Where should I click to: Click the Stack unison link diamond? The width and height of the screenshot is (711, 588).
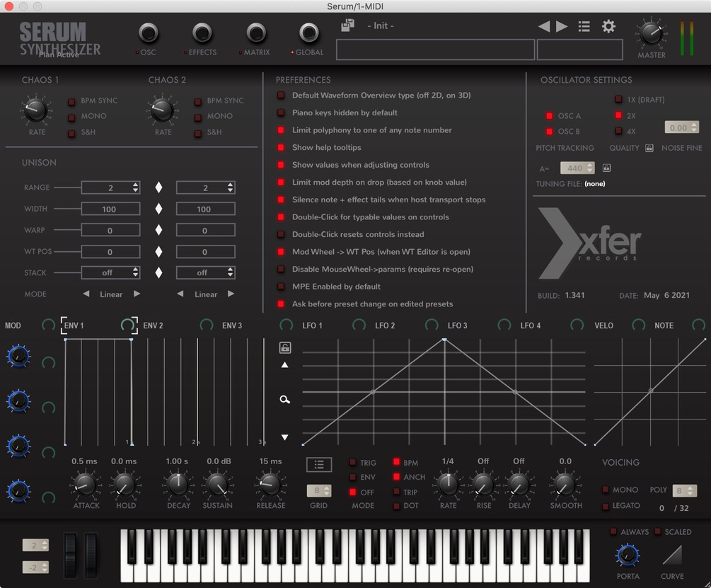158,272
